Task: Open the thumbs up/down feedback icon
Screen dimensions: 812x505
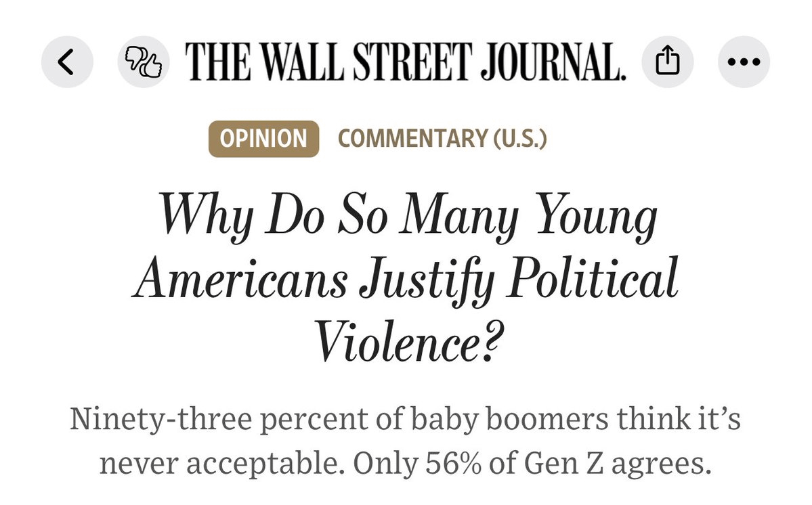Action: 144,62
